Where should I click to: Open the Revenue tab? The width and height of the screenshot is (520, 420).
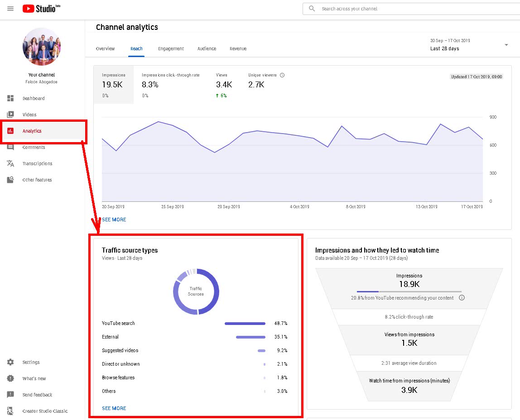pos(238,48)
